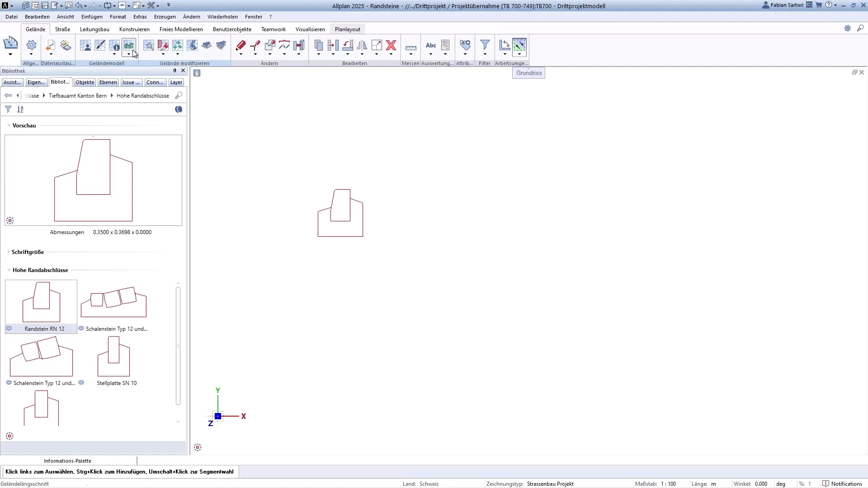Sort library items alphabetically with A-Z icon
The image size is (868, 488).
pos(21,109)
